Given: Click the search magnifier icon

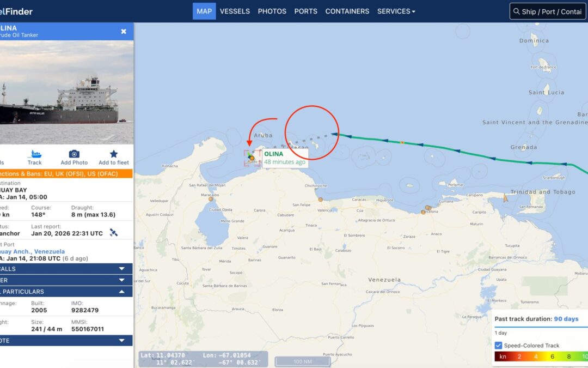Looking at the screenshot, I should (516, 11).
